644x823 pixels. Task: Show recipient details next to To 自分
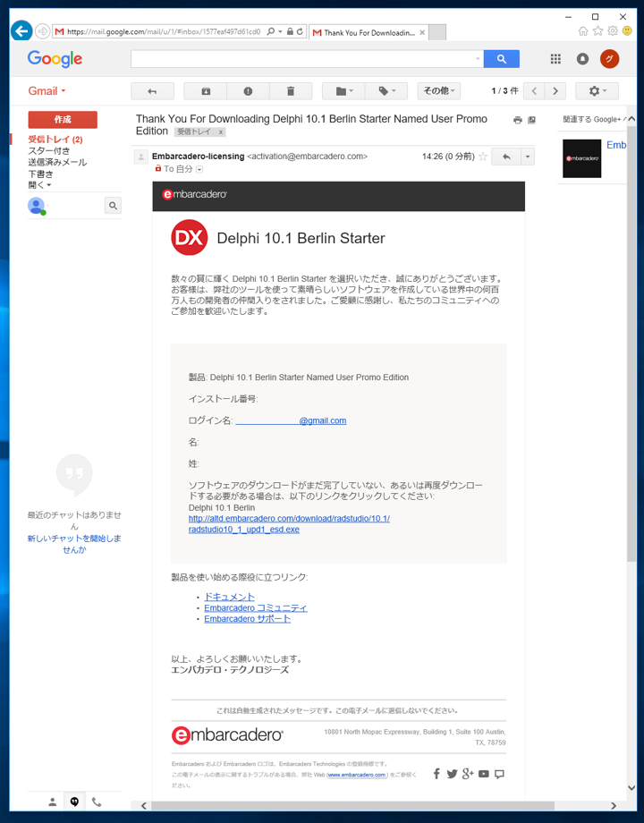[x=199, y=170]
